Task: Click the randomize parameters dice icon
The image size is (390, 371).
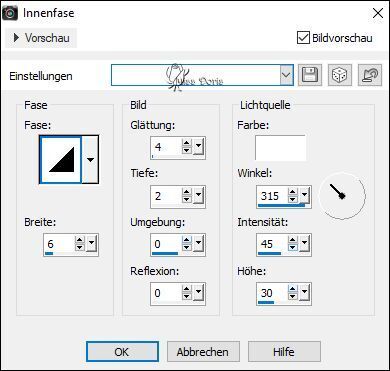Action: (x=339, y=76)
